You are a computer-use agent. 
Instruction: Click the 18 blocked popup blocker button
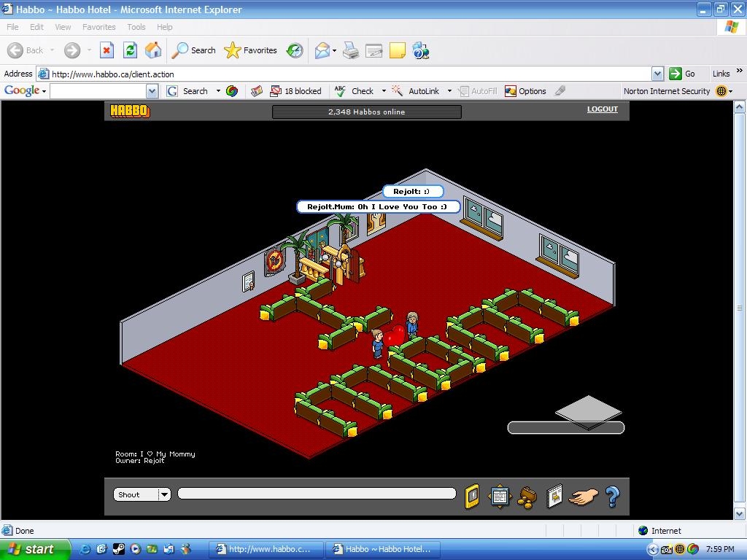pos(296,91)
